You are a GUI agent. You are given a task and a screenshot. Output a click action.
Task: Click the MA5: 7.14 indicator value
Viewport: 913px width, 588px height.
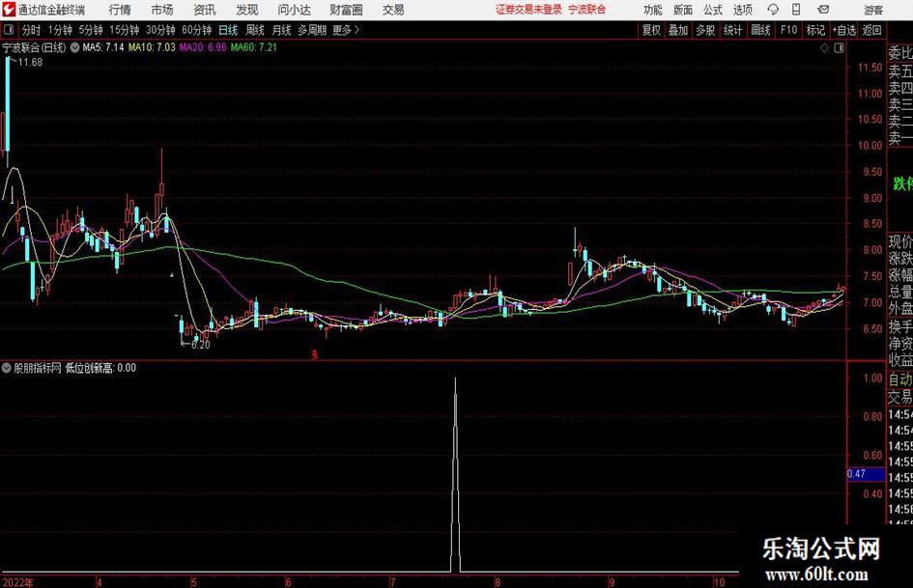pos(103,47)
